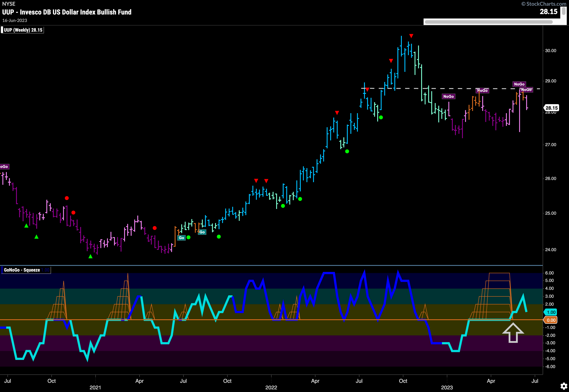This screenshot has height=392, width=569.
Task: Click the NoGo flag near the start of 2023
Action: (x=448, y=96)
